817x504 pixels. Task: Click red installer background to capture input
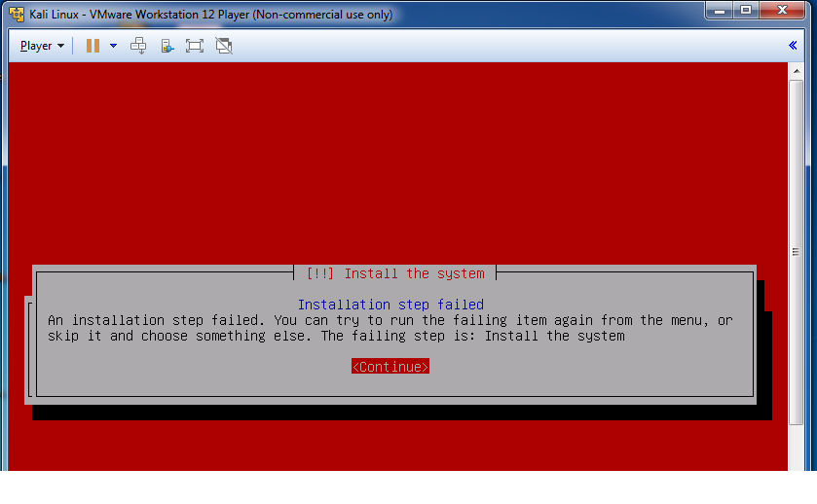point(390,156)
